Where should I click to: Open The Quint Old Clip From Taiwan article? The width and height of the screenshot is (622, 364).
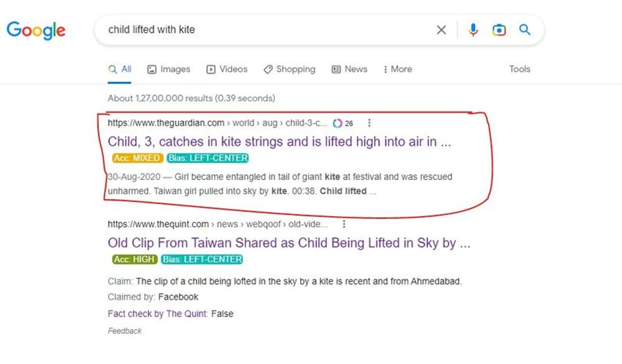click(x=289, y=243)
